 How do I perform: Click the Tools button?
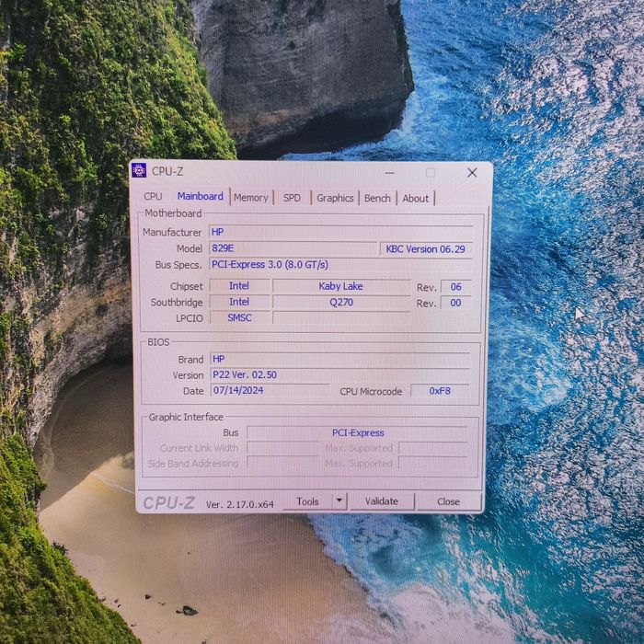(x=307, y=501)
